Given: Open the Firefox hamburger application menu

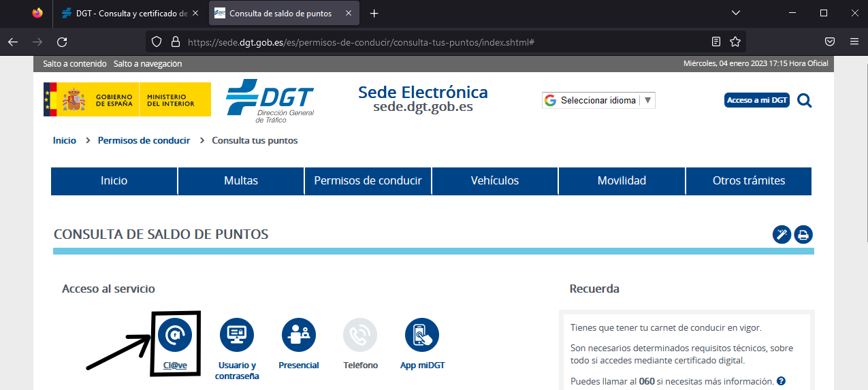Looking at the screenshot, I should point(854,42).
